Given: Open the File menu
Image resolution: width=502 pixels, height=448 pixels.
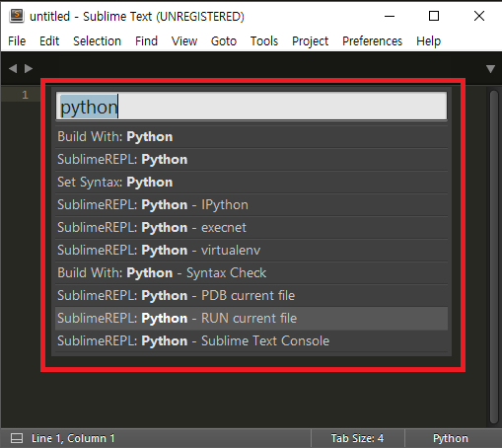Looking at the screenshot, I should (x=17, y=41).
